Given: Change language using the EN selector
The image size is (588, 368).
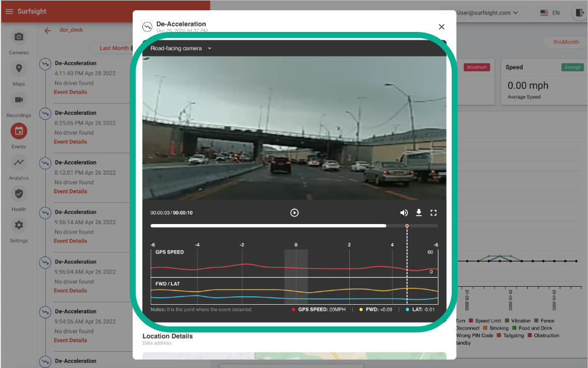Looking at the screenshot, I should [550, 13].
